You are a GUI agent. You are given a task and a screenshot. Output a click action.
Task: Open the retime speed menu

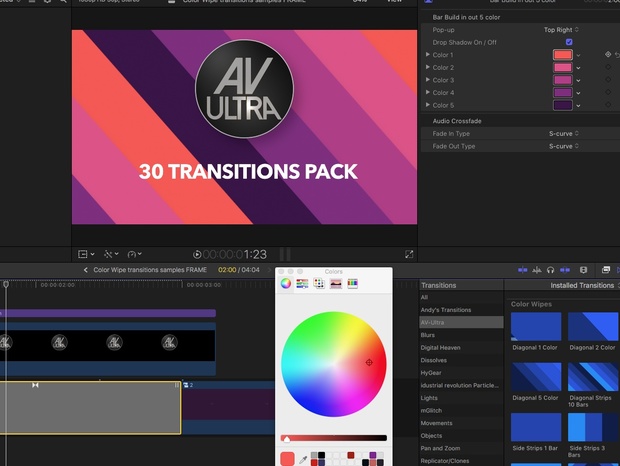(134, 254)
